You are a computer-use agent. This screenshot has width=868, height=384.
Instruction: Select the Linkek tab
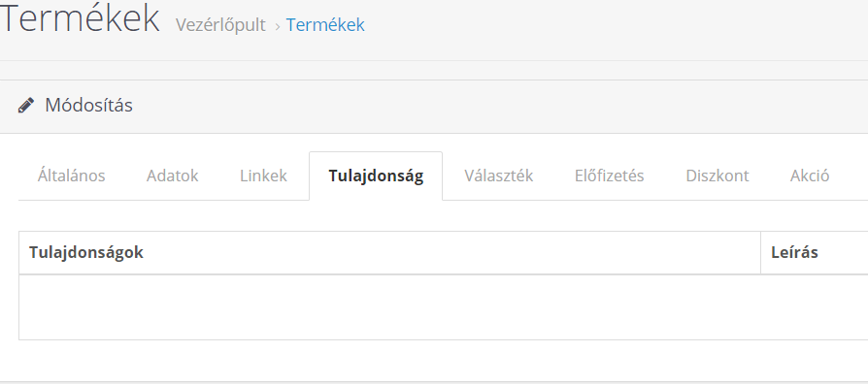[263, 176]
